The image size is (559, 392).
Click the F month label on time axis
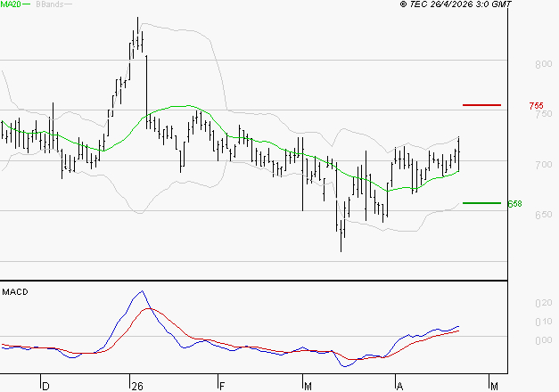222,387
